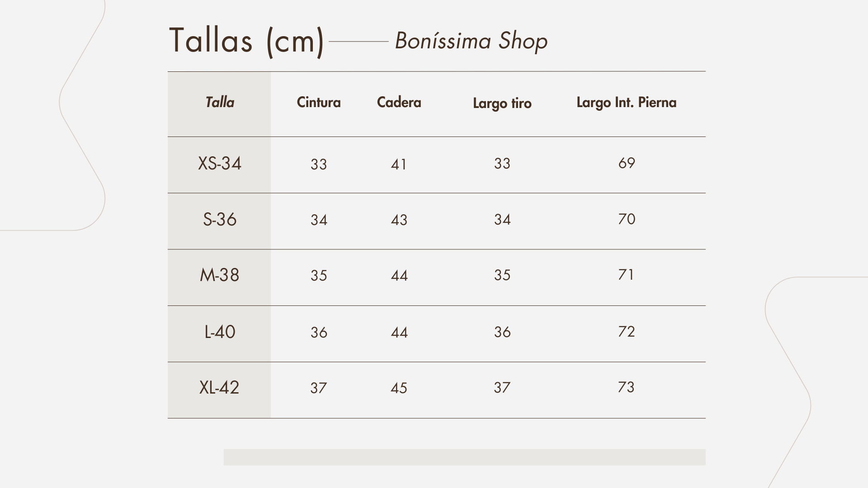The width and height of the screenshot is (868, 488).
Task: Select Cadera value 43 in S-36 row
Action: [x=399, y=220]
